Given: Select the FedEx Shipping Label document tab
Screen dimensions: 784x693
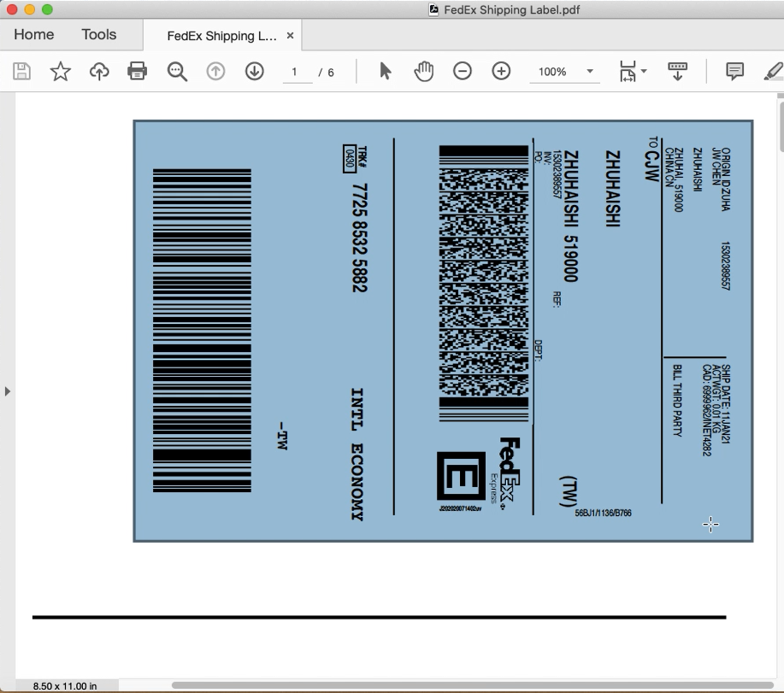Looking at the screenshot, I should point(221,36).
